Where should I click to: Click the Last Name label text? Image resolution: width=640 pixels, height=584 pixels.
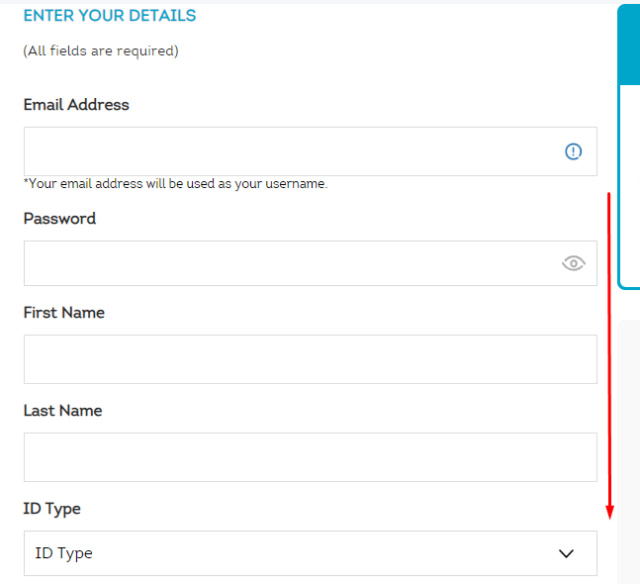click(x=63, y=411)
